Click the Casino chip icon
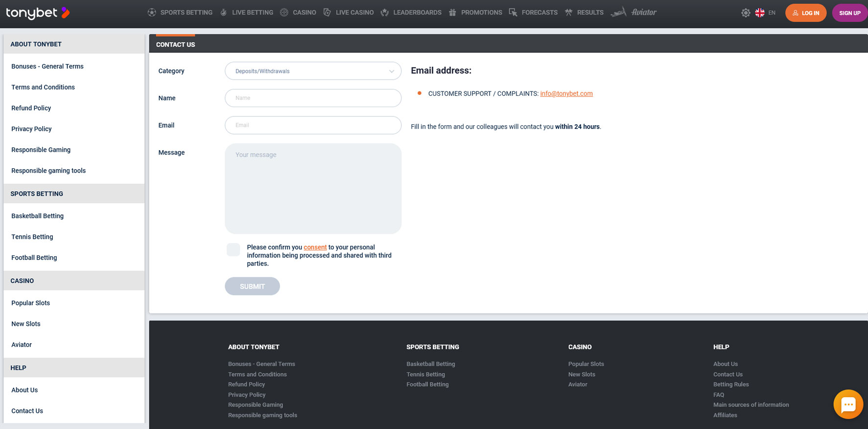Viewport: 868px width, 429px height. 284,13
